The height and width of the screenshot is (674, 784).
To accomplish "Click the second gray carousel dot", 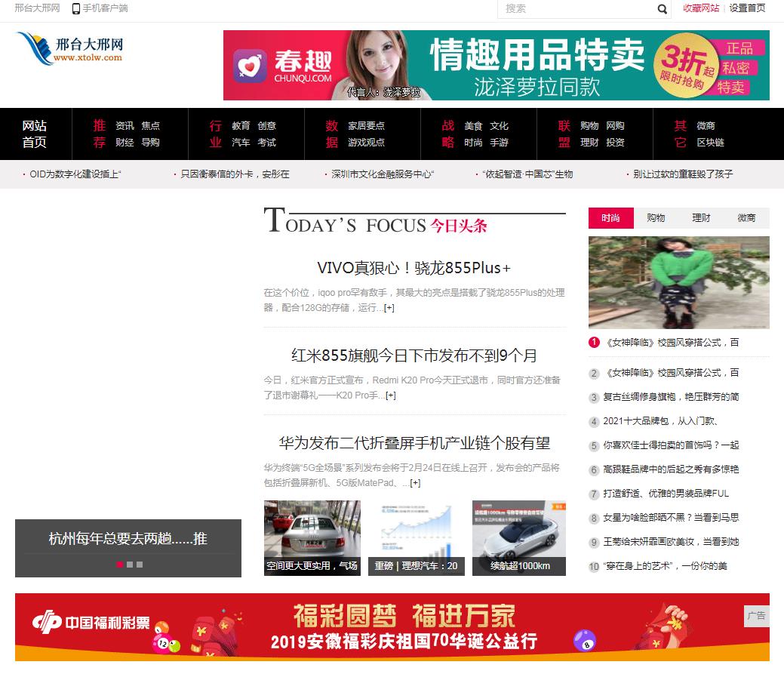I will (x=130, y=565).
